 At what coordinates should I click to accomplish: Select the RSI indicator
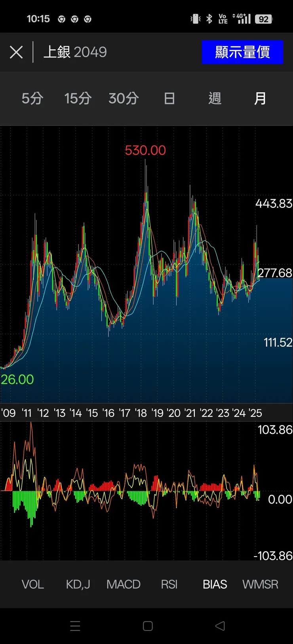(x=169, y=584)
